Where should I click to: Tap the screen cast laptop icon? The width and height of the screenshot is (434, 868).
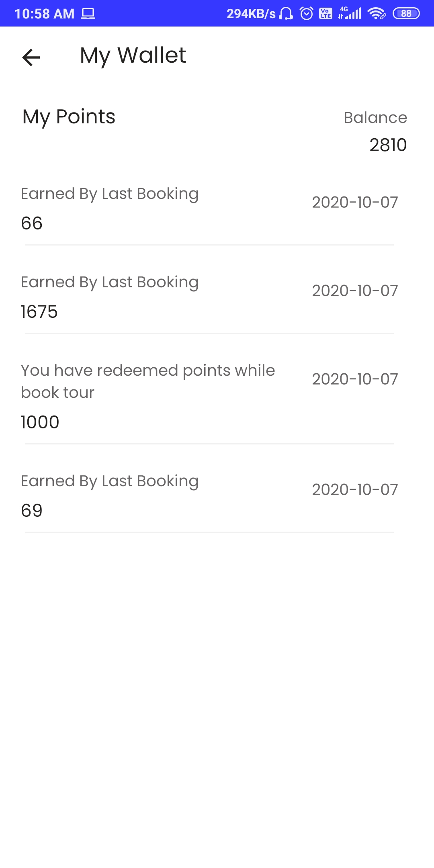(x=88, y=14)
